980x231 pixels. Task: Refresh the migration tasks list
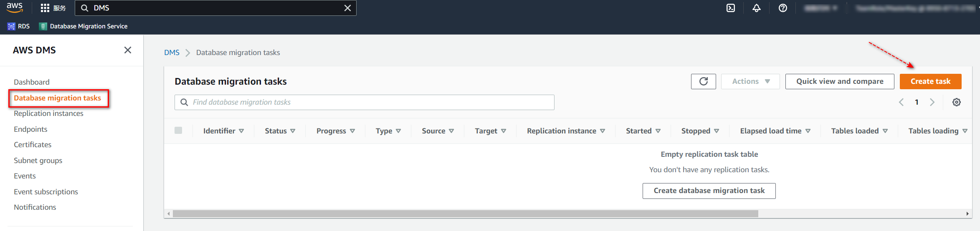(704, 81)
